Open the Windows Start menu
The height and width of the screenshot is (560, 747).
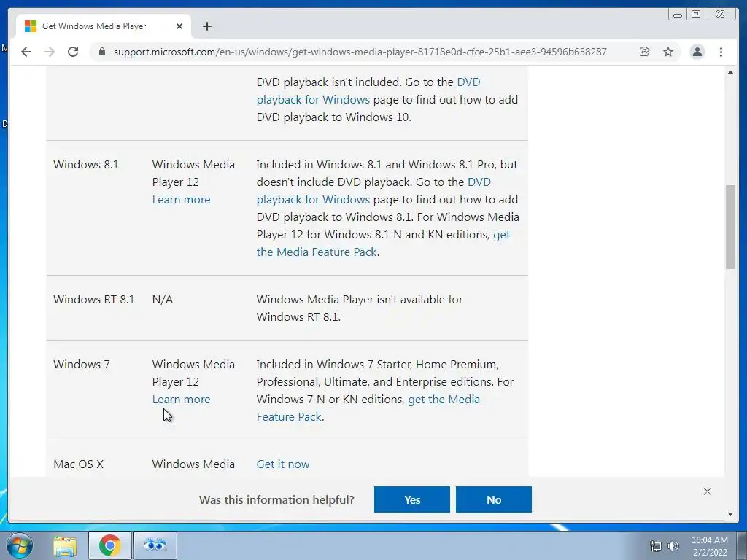pos(20,545)
